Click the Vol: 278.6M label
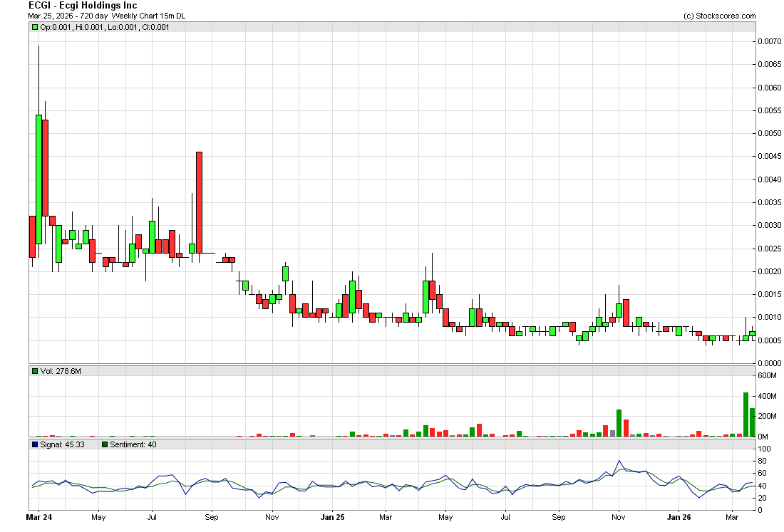Viewport: 784px width, 532px height. point(61,371)
